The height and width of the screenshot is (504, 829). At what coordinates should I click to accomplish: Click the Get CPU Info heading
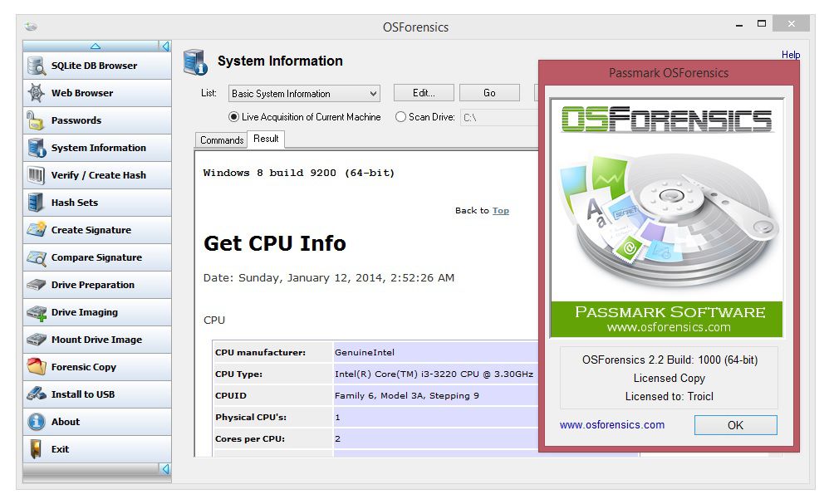pyautogui.click(x=275, y=243)
